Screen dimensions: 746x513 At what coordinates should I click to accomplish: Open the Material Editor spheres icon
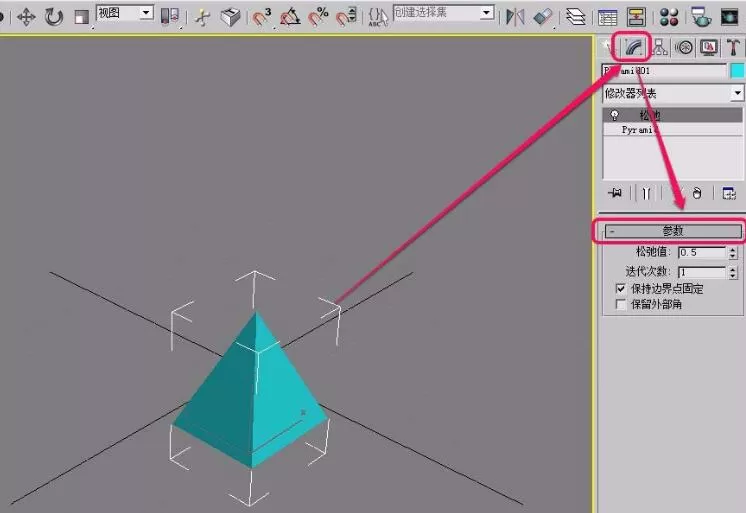669,18
